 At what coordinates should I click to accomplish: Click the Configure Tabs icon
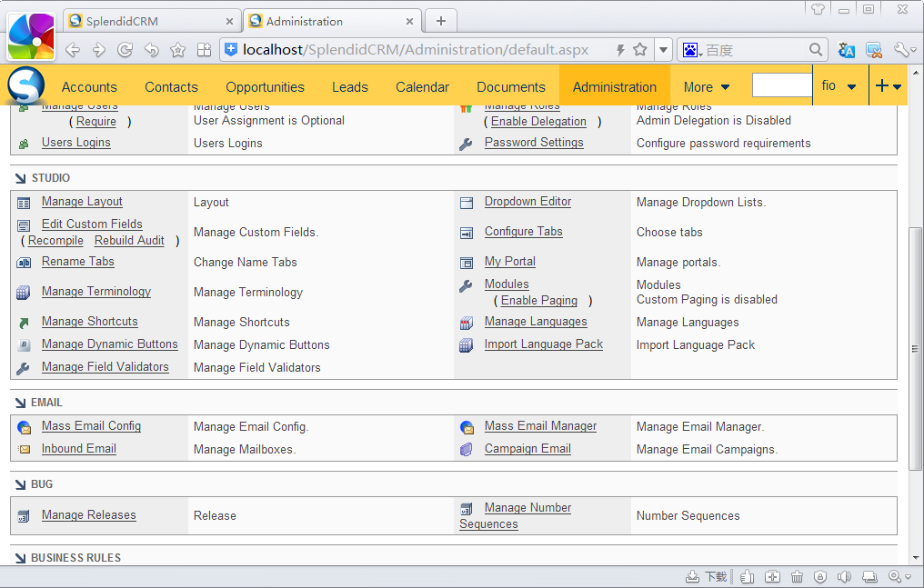[x=467, y=234]
